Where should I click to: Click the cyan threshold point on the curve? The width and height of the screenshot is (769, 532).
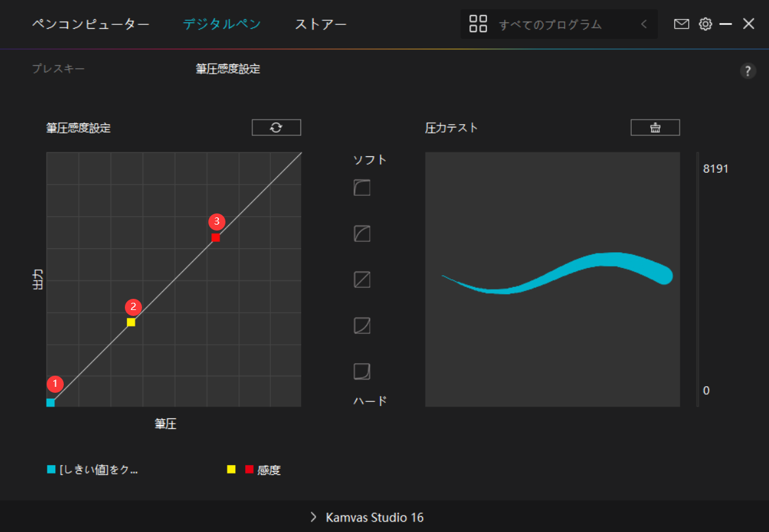coord(51,403)
